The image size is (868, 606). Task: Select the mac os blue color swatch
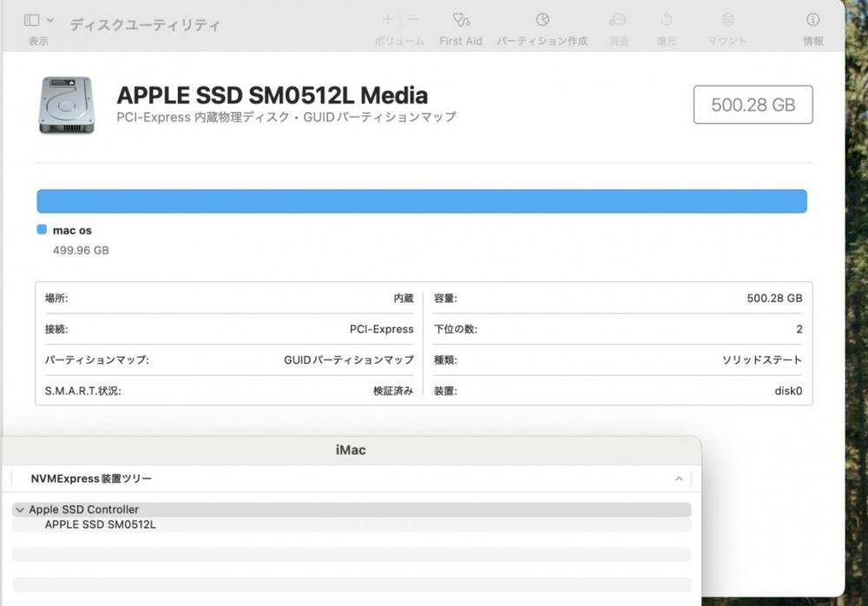pos(42,229)
